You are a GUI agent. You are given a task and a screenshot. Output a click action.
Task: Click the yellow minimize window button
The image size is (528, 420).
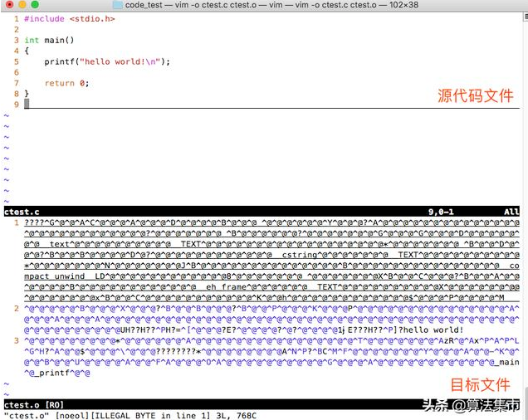pyautogui.click(x=22, y=5)
